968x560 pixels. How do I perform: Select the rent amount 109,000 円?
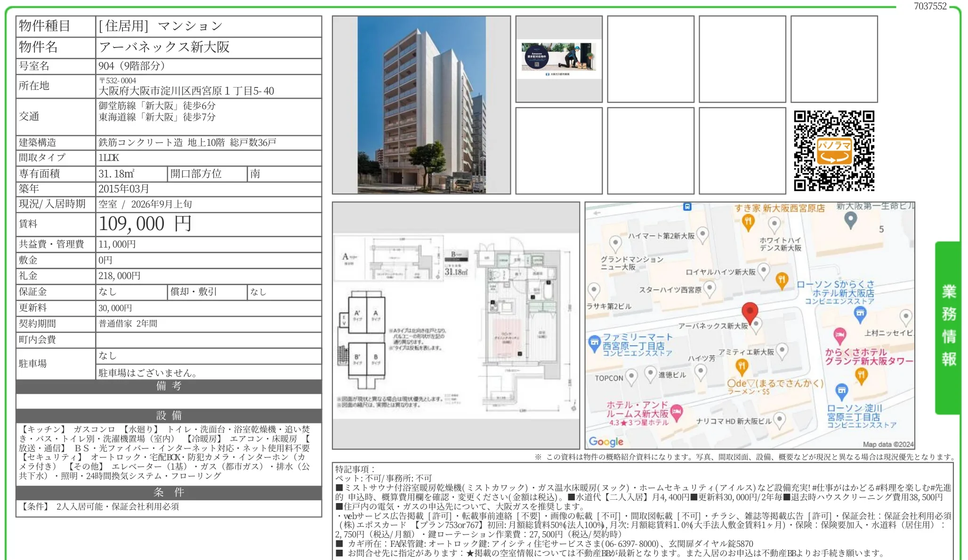click(145, 224)
